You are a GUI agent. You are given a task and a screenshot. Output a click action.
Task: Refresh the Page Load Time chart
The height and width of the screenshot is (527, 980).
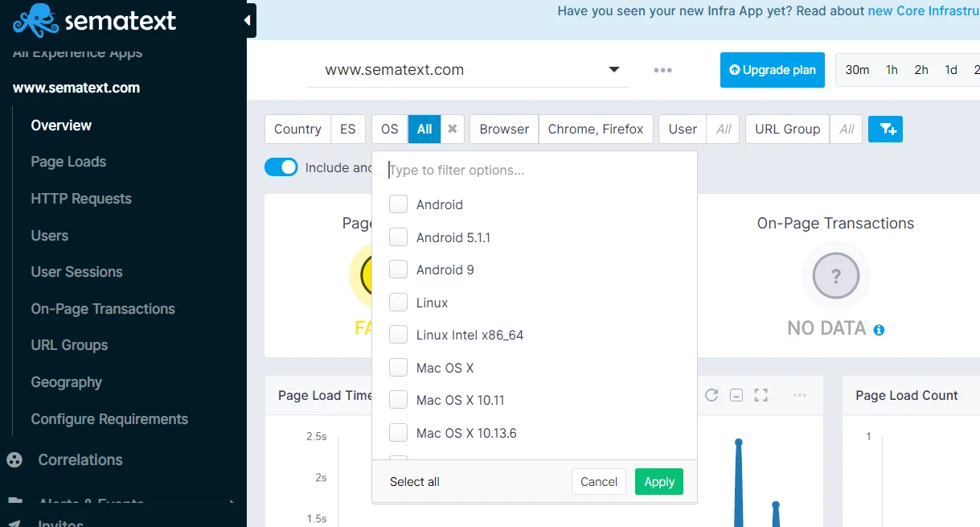[x=711, y=395]
